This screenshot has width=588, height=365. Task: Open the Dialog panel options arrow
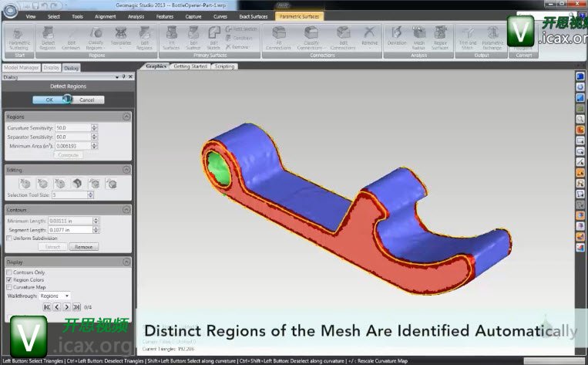pyautogui.click(x=117, y=77)
